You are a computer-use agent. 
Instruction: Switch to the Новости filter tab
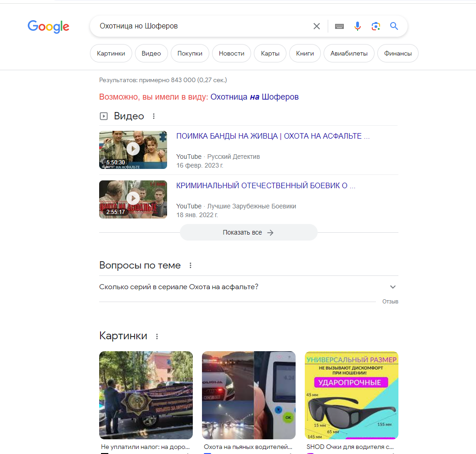pyautogui.click(x=232, y=53)
